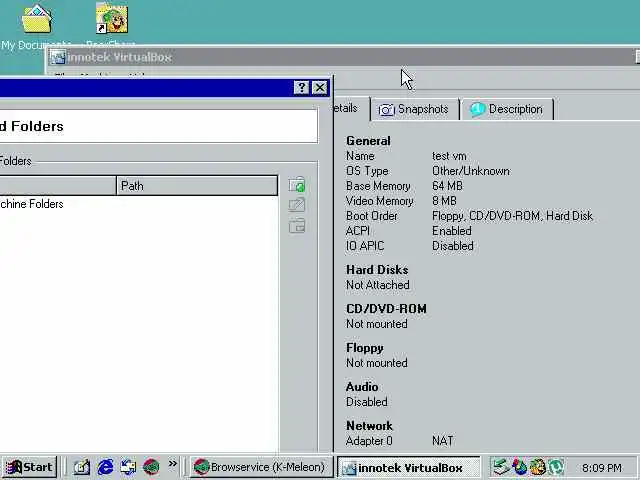Click the 'Other/Unknown' OS type value
The image size is (640, 480).
471,171
